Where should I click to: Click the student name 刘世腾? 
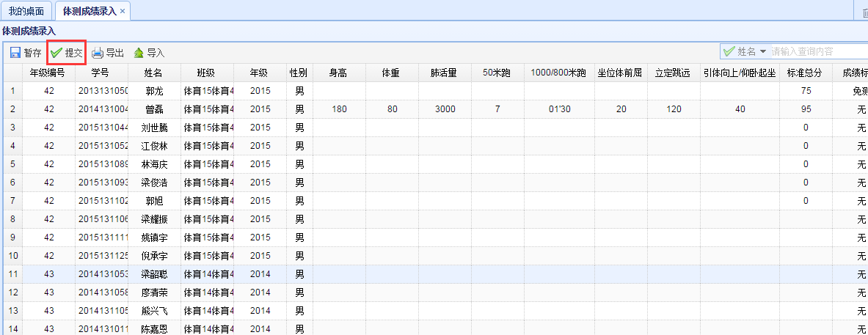154,128
